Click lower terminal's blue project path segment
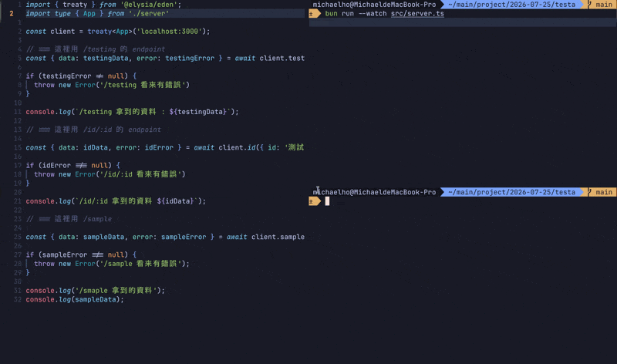Viewport: 617px width, 364px height. [511, 192]
